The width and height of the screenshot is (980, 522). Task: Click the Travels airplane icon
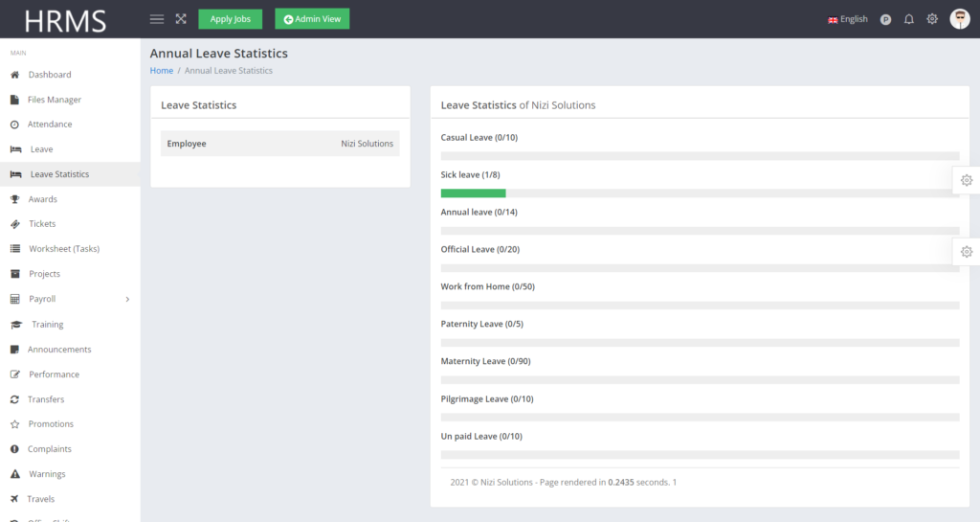(14, 499)
